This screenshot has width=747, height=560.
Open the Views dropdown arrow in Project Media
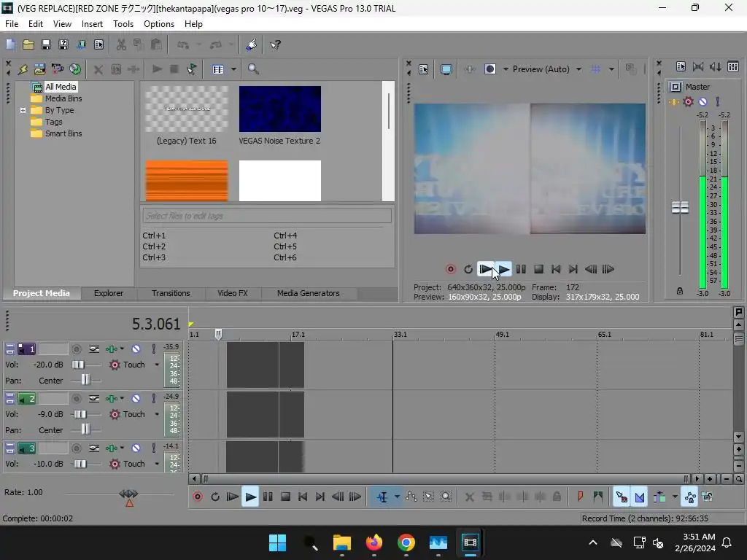(233, 69)
